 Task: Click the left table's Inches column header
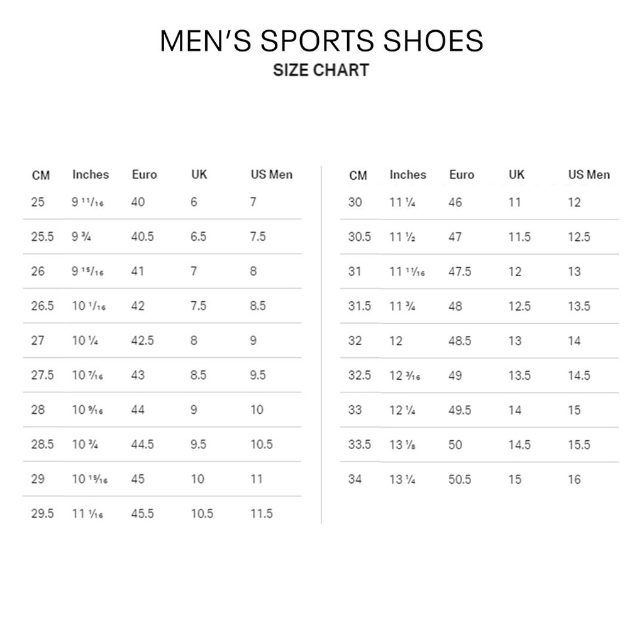click(91, 174)
